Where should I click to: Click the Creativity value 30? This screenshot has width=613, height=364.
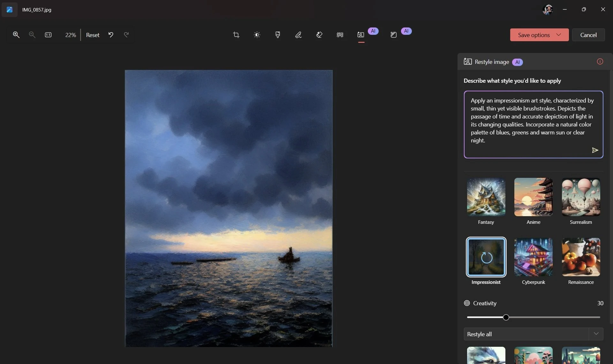[x=600, y=303]
